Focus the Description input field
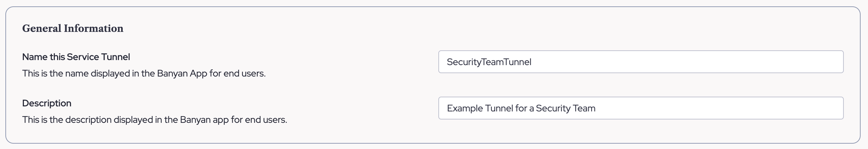Image resolution: width=868 pixels, height=149 pixels. click(x=640, y=108)
